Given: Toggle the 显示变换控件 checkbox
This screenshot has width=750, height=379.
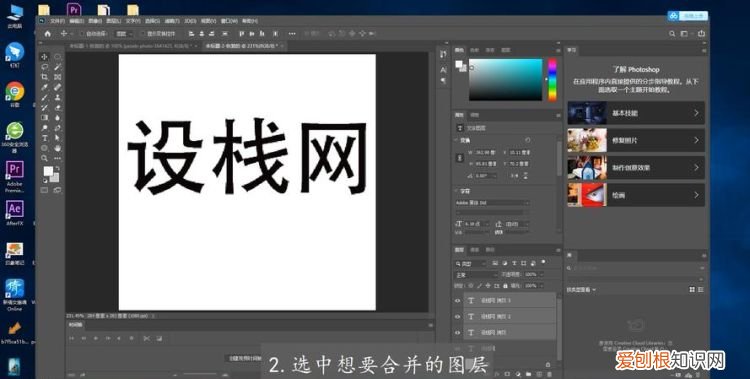Looking at the screenshot, I should pyautogui.click(x=143, y=34).
